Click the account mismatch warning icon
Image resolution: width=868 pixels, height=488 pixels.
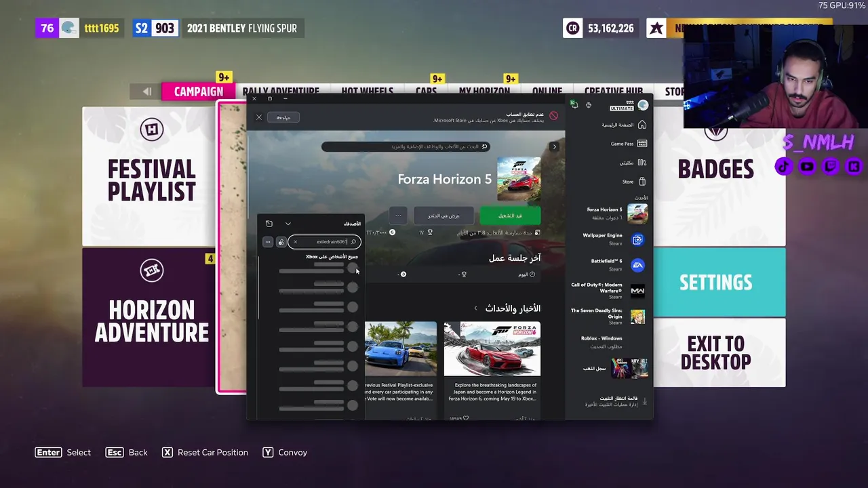pyautogui.click(x=554, y=116)
